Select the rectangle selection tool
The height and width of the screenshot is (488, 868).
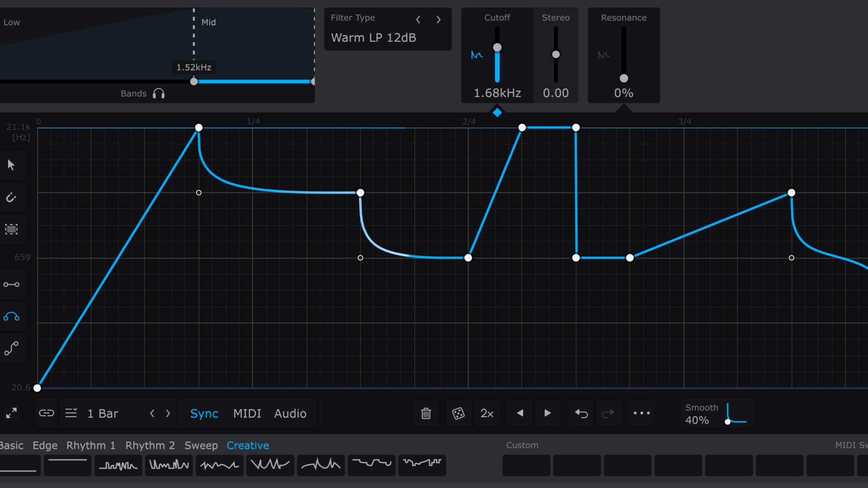(x=11, y=229)
